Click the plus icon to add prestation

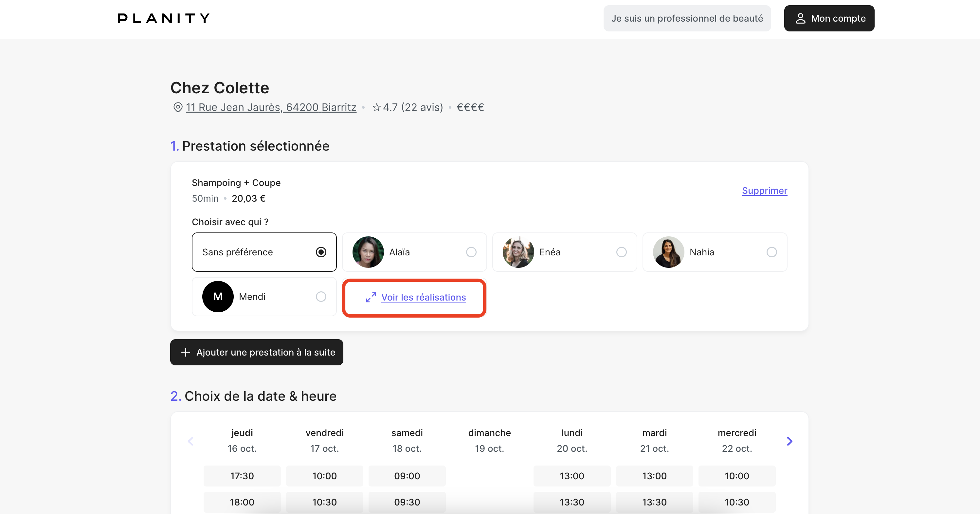185,352
